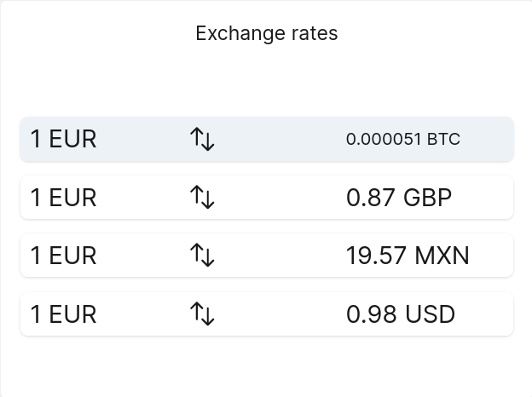The height and width of the screenshot is (397, 532).
Task: Click the BTC currency code
Action: 443,139
